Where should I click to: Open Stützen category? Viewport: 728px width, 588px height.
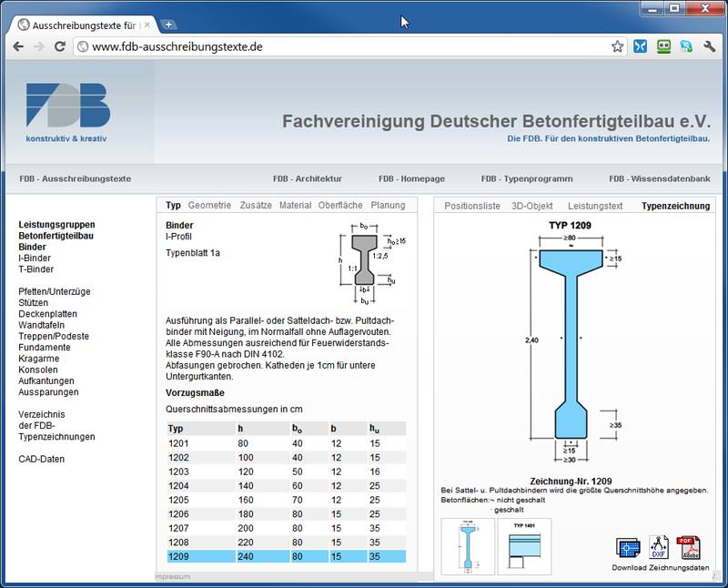tap(33, 303)
